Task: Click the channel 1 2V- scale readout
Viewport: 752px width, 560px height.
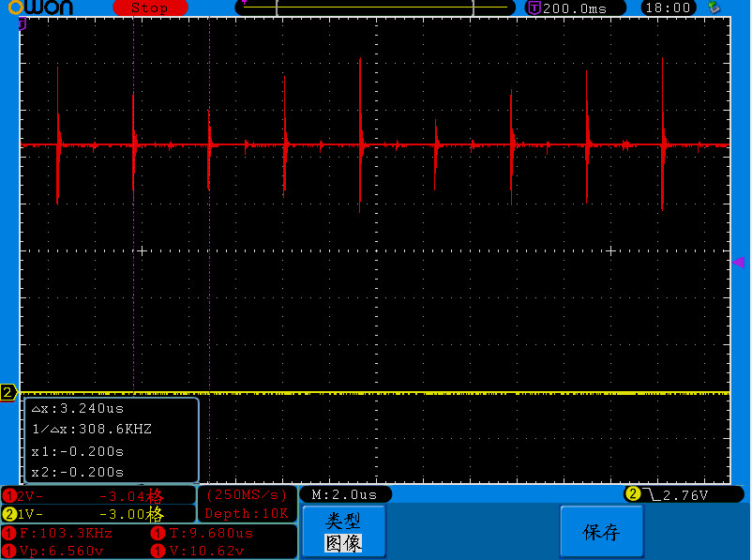Action: click(30, 495)
